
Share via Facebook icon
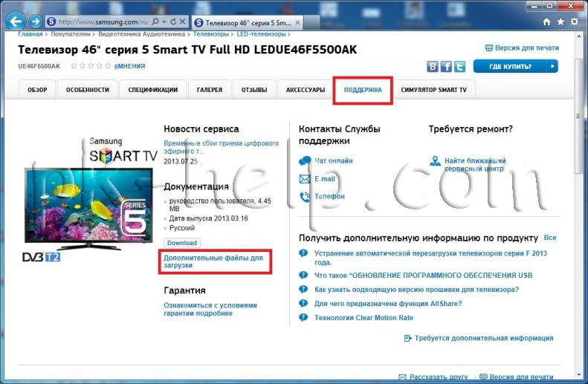pos(446,66)
